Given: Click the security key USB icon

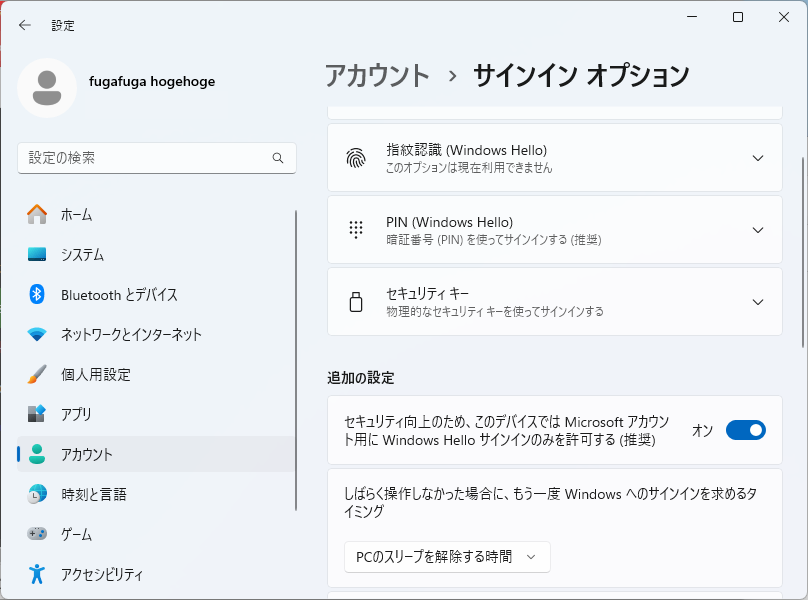Looking at the screenshot, I should [x=356, y=302].
